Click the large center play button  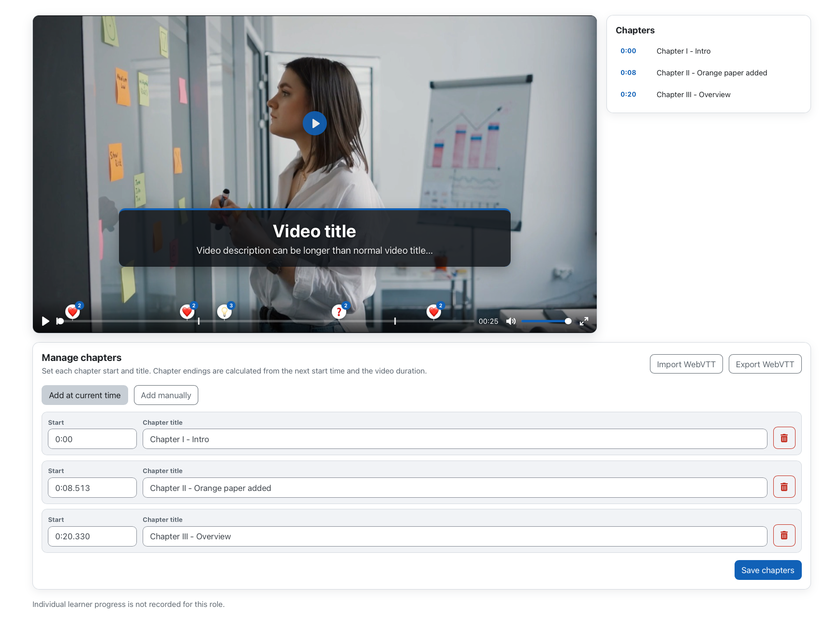(314, 123)
